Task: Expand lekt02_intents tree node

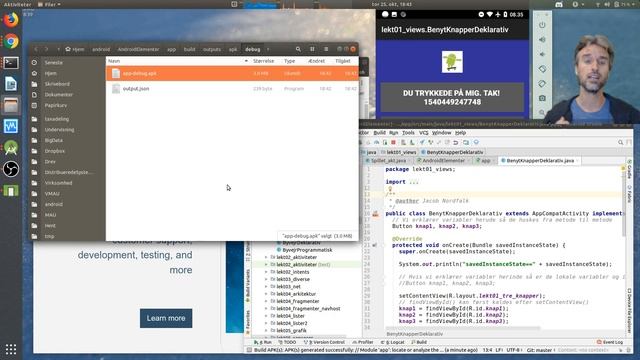Action: 266,272
